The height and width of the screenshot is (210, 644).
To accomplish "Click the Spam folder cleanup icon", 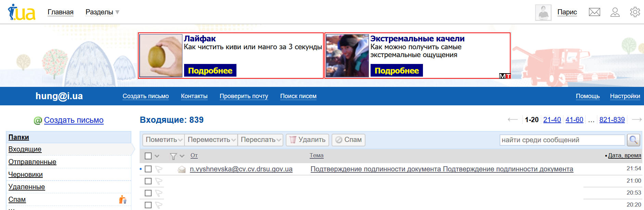I will pyautogui.click(x=123, y=199).
